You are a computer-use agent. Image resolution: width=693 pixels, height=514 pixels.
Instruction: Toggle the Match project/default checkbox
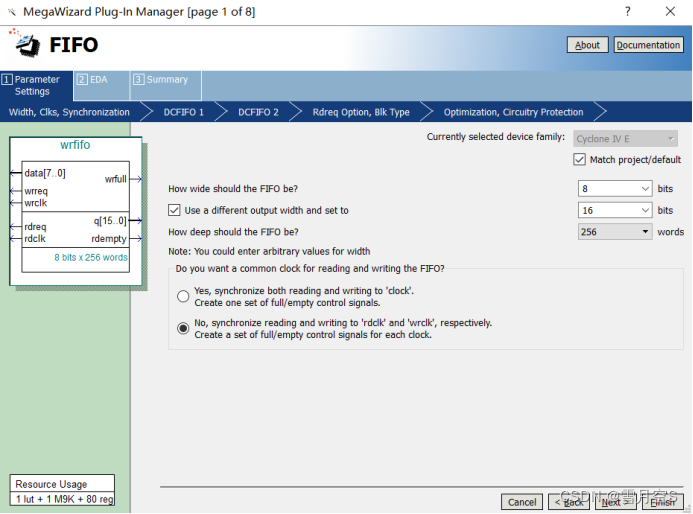pyautogui.click(x=579, y=160)
